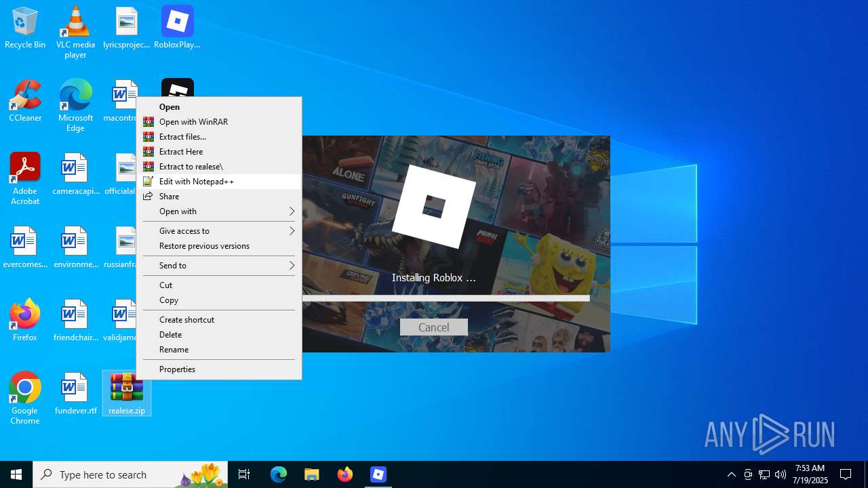The width and height of the screenshot is (868, 488).
Task: Open the clock and date flyout
Action: click(810, 474)
